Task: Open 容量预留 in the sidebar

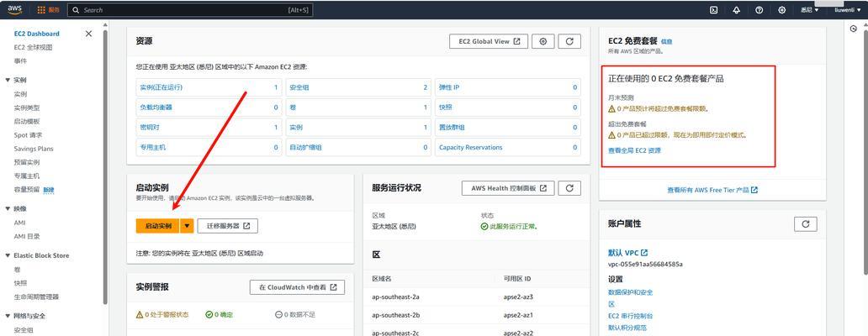Action: click(x=27, y=190)
